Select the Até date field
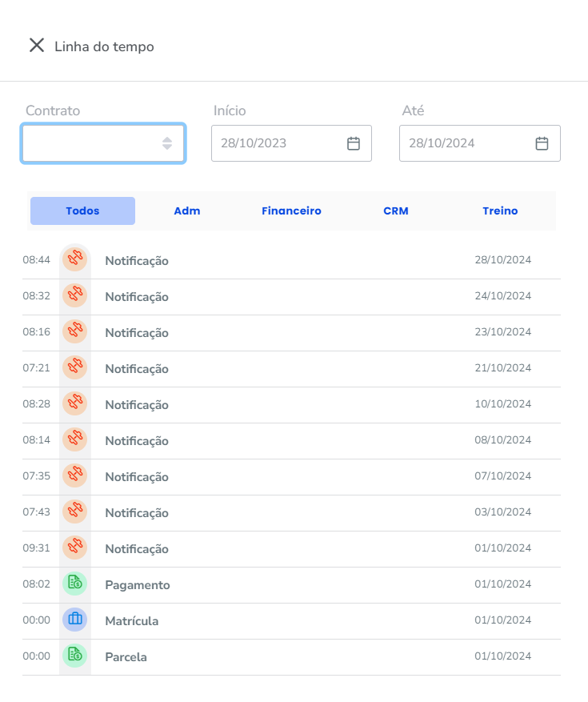This screenshot has height=702, width=588. (480, 143)
